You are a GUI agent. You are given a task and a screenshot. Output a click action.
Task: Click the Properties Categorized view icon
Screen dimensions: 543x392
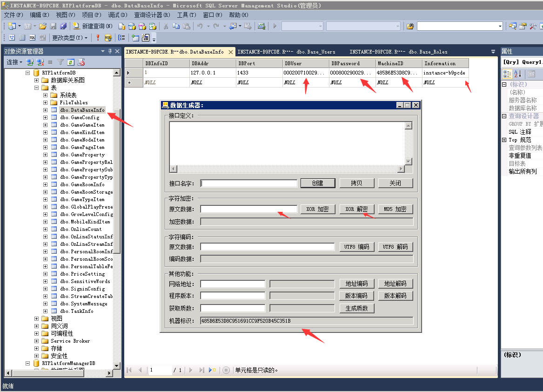pyautogui.click(x=507, y=74)
